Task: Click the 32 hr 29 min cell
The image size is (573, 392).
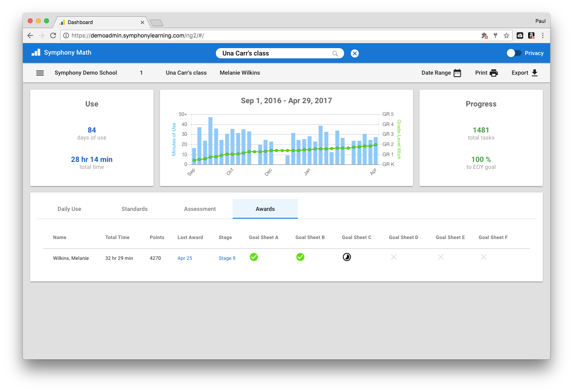Action: [119, 258]
